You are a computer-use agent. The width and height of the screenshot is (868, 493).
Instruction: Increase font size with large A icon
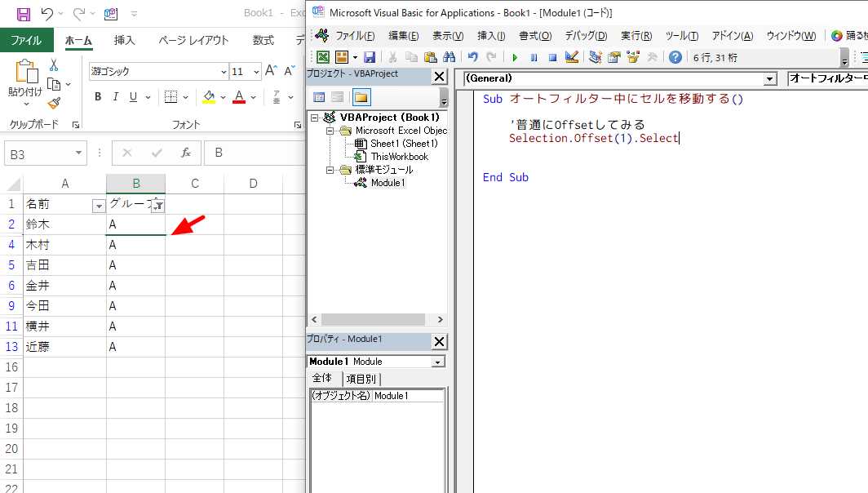point(271,71)
